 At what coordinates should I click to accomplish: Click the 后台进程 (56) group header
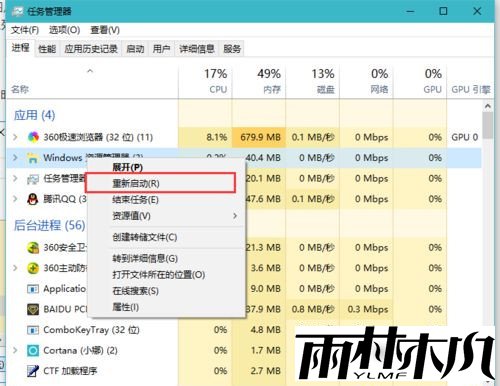(49, 225)
